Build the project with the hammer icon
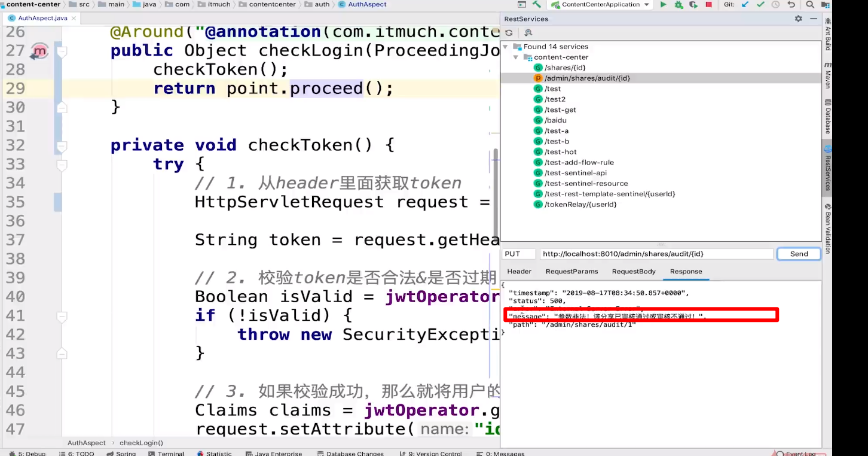This screenshot has width=868, height=456. 536,4
